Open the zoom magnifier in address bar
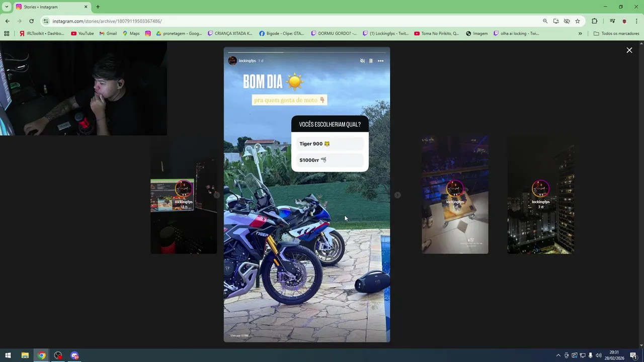Screen dimensions: 644x362 [x=545, y=21]
